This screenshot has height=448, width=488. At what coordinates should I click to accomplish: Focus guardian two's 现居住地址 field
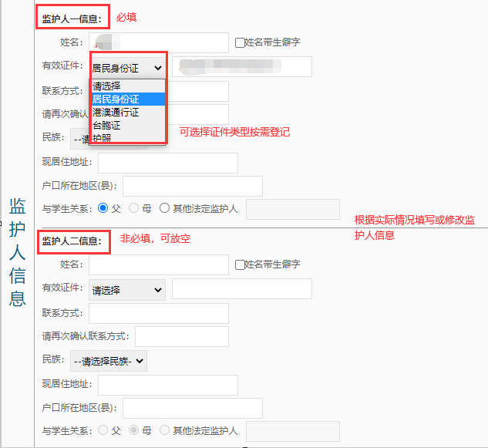click(x=167, y=385)
